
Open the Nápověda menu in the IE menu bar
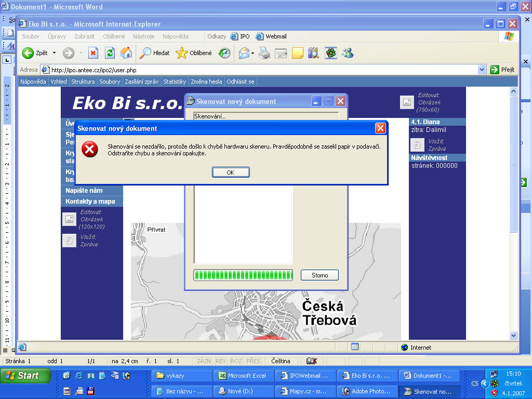(x=175, y=36)
